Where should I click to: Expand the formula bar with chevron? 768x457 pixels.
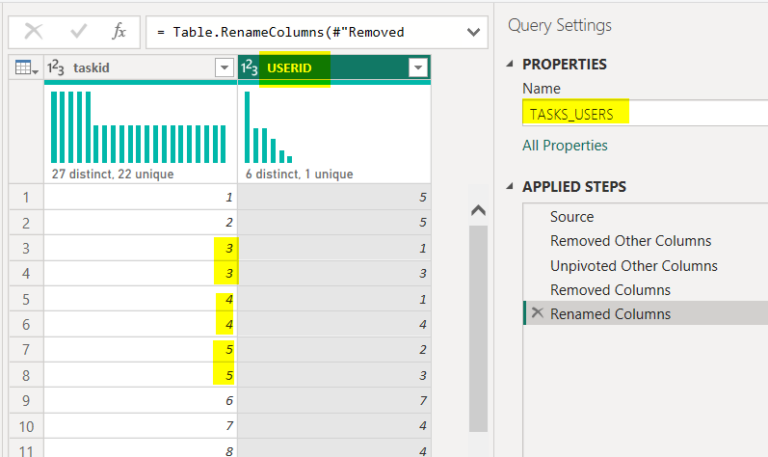coord(473,32)
